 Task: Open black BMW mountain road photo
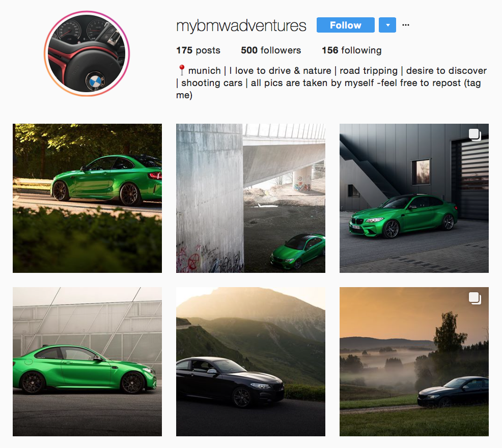[250, 361]
